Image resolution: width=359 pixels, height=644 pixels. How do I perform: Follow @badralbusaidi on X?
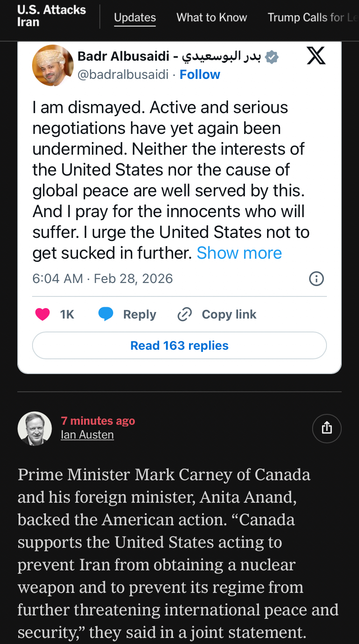click(200, 75)
